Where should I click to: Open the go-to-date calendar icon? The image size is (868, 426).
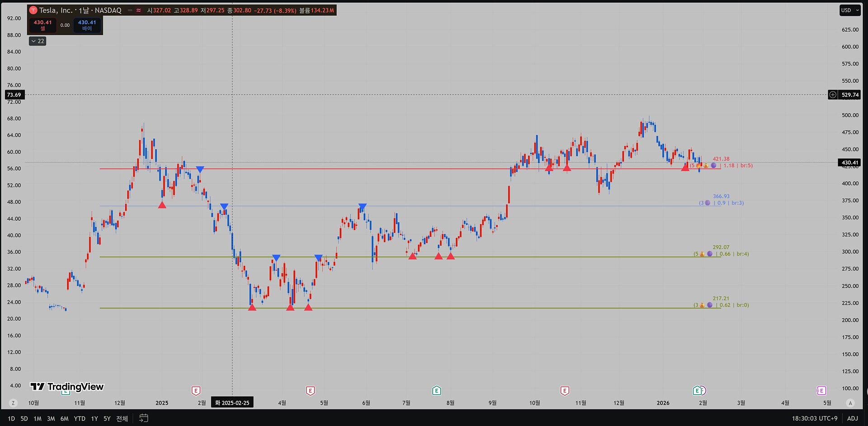coord(144,418)
